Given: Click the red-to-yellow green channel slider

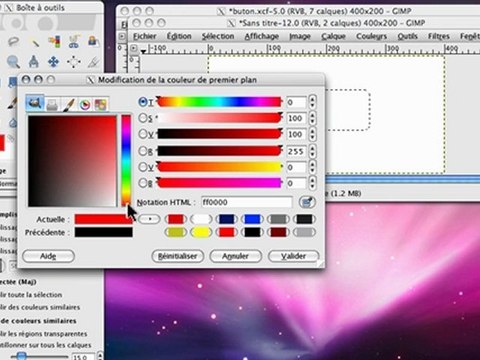Looking at the screenshot, I should (219, 167).
